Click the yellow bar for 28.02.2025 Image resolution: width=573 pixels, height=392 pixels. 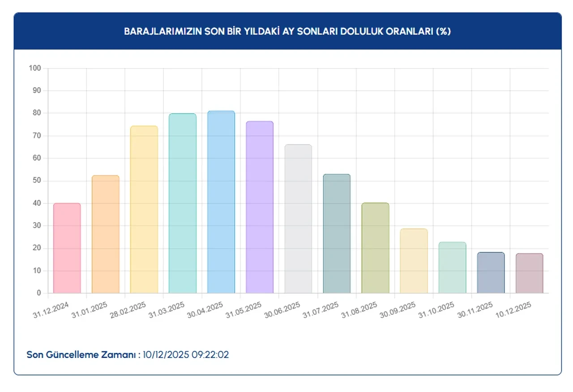click(144, 209)
